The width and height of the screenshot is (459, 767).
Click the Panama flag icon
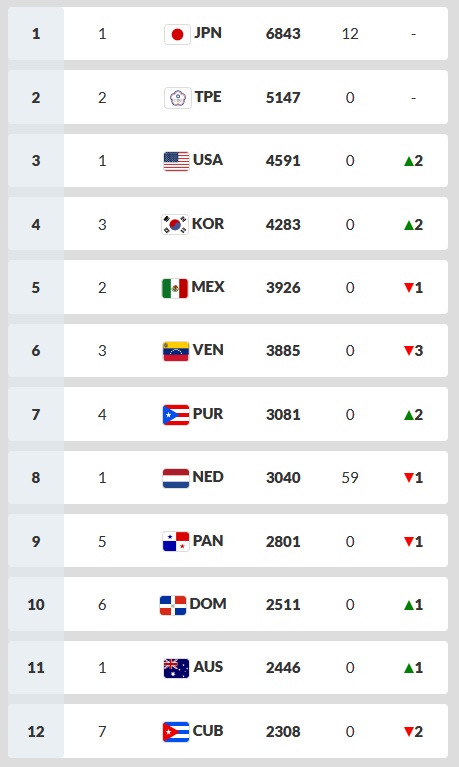click(176, 541)
